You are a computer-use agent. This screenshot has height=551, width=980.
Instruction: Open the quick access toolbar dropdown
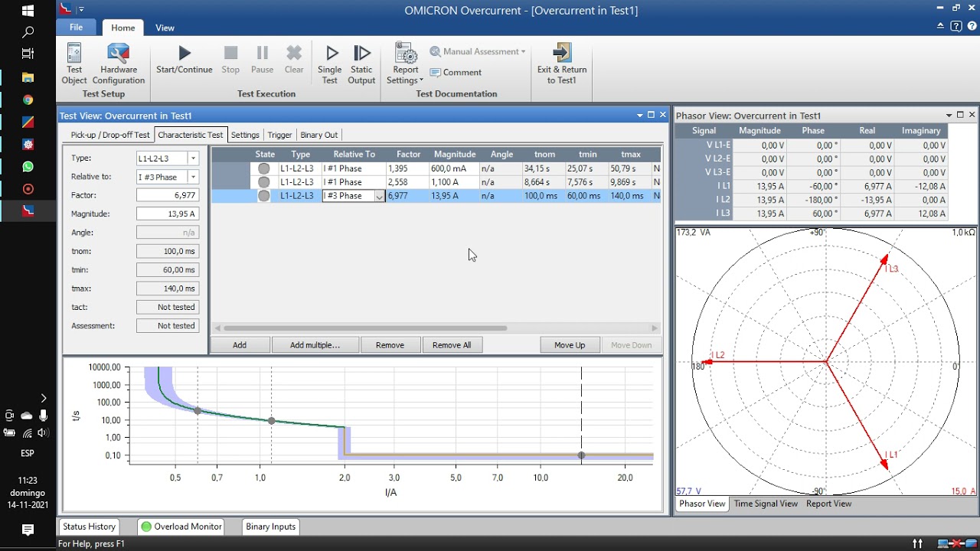pos(81,10)
